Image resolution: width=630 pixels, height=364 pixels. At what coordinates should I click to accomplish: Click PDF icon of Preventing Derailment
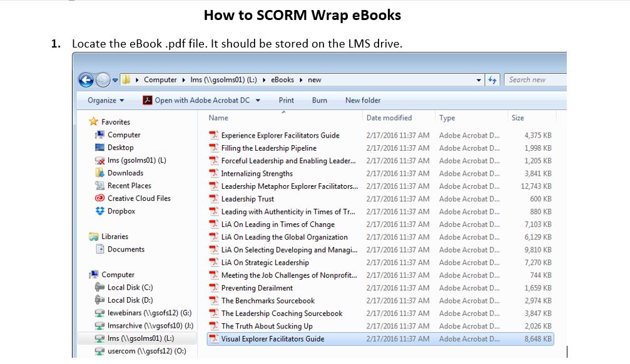point(214,288)
